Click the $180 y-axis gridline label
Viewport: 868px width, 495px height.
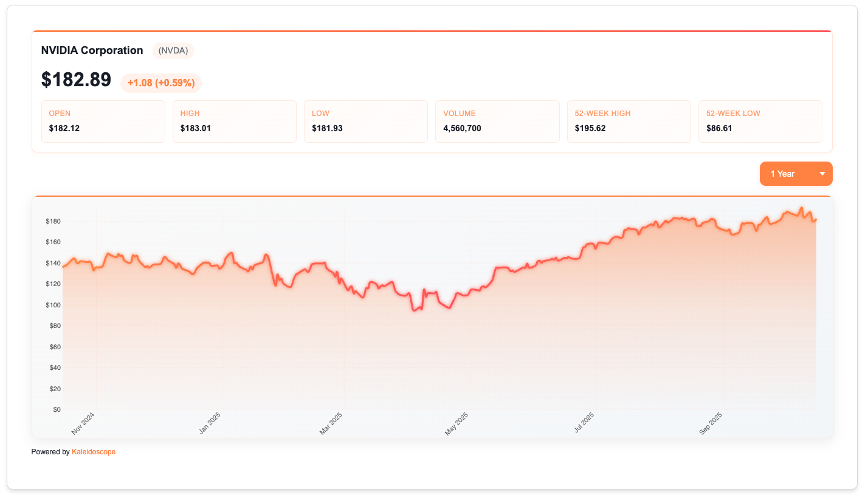(52, 221)
